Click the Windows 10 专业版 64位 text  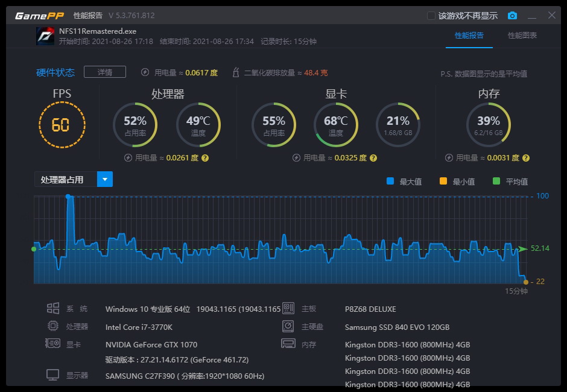pos(148,309)
